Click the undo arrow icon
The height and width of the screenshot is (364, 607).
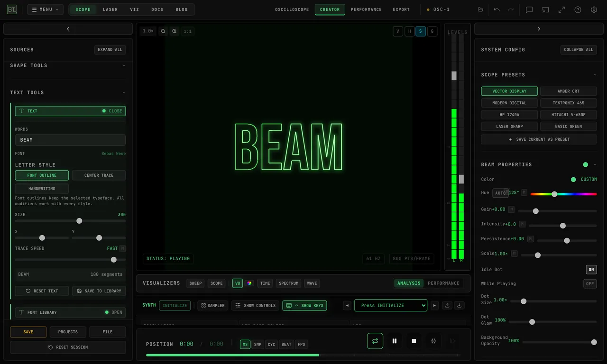[497, 9]
